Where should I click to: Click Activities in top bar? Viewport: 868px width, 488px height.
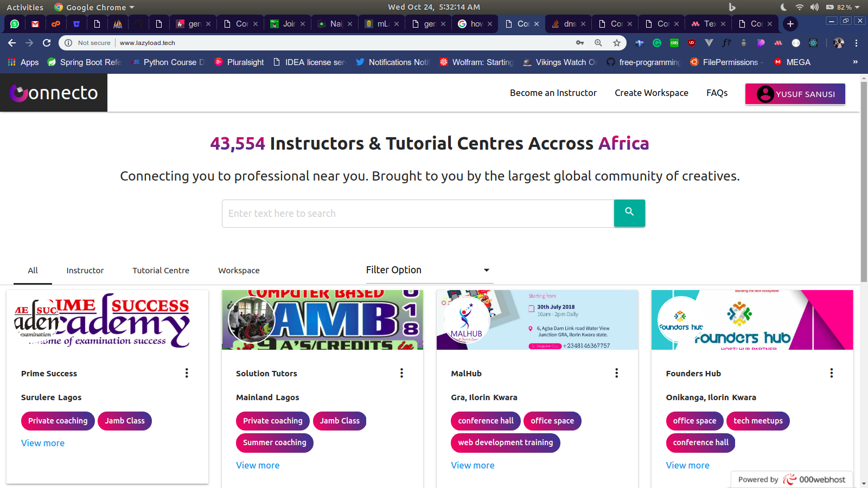pos(24,7)
